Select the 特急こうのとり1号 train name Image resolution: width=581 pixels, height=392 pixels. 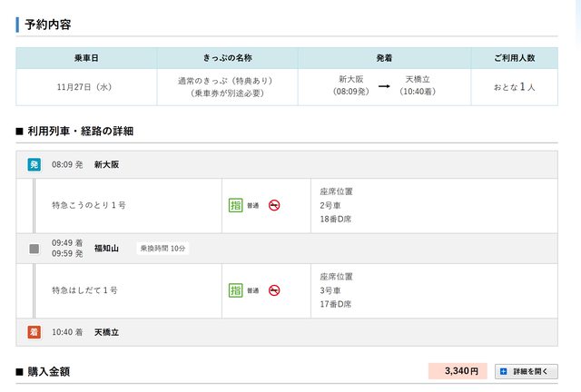tap(89, 205)
